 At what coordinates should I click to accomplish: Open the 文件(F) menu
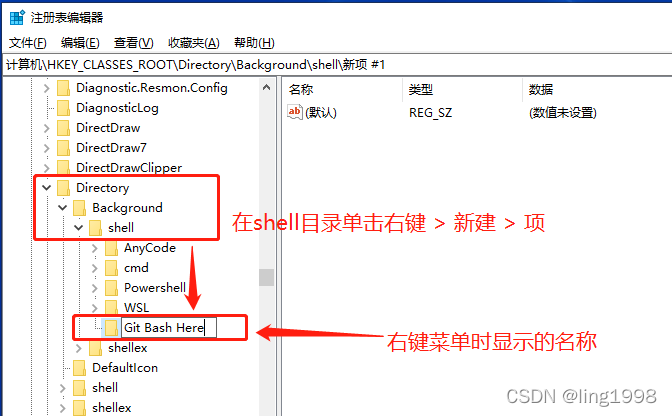27,43
